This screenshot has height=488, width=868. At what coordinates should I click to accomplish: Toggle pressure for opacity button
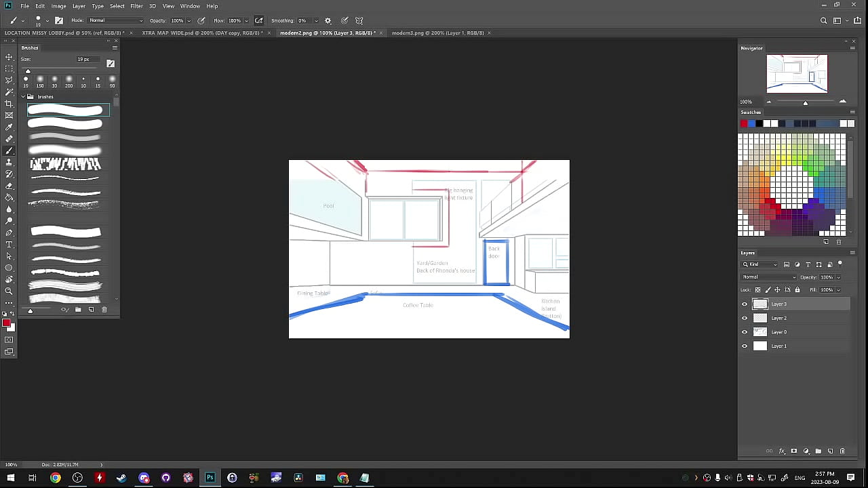201,20
